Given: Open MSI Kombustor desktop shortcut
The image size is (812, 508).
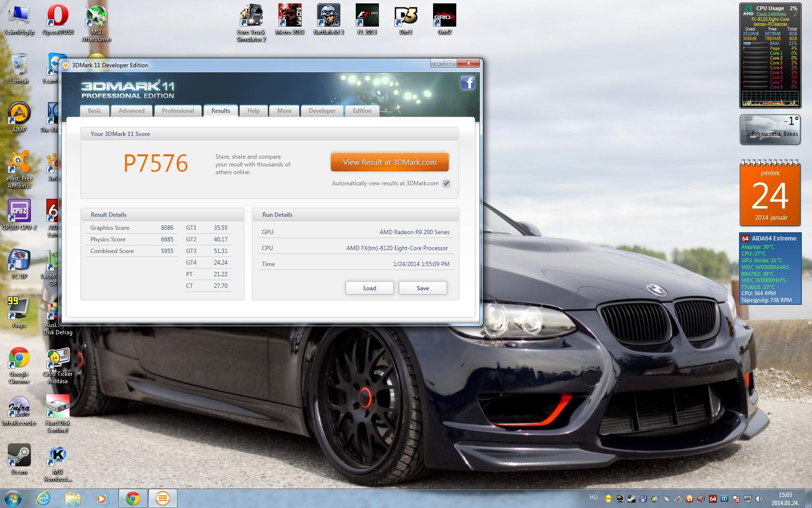Looking at the screenshot, I should pyautogui.click(x=58, y=463).
